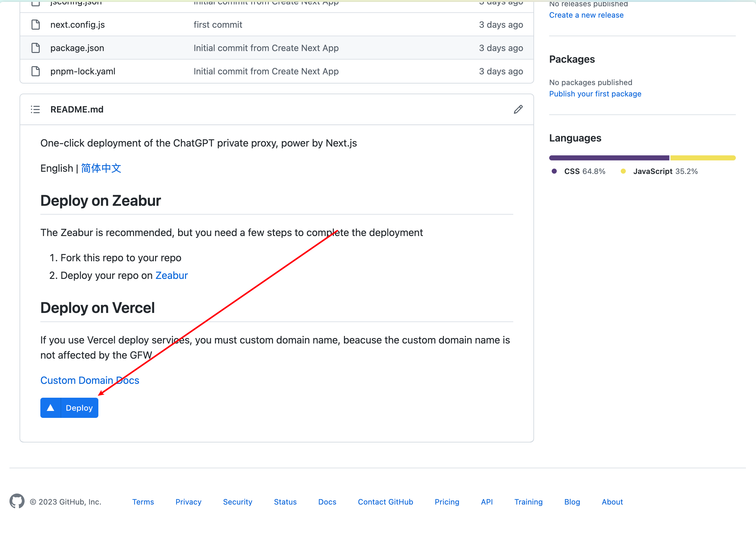Click the pnpm-lock.yaml file icon
Image resolution: width=756 pixels, height=537 pixels.
pyautogui.click(x=36, y=71)
